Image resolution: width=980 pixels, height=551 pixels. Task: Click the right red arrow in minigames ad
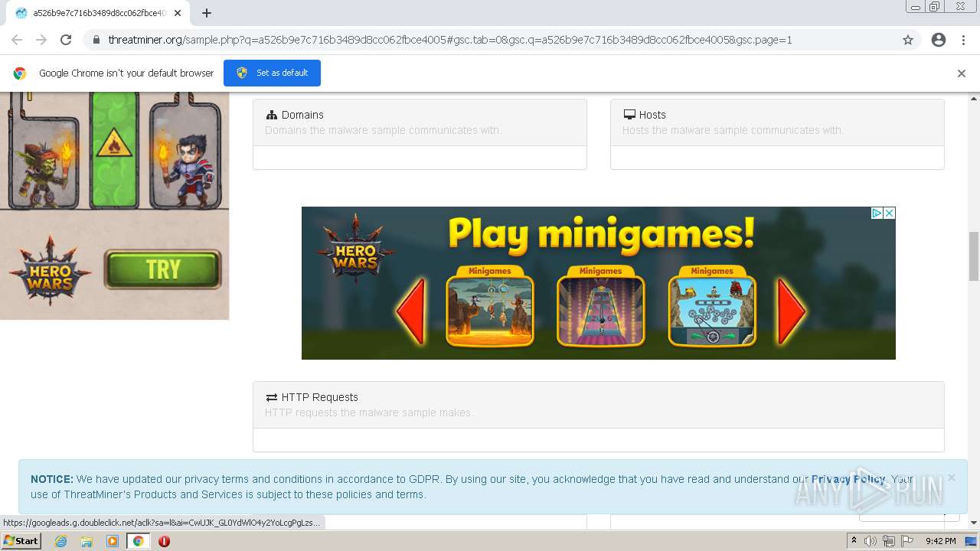click(x=792, y=311)
